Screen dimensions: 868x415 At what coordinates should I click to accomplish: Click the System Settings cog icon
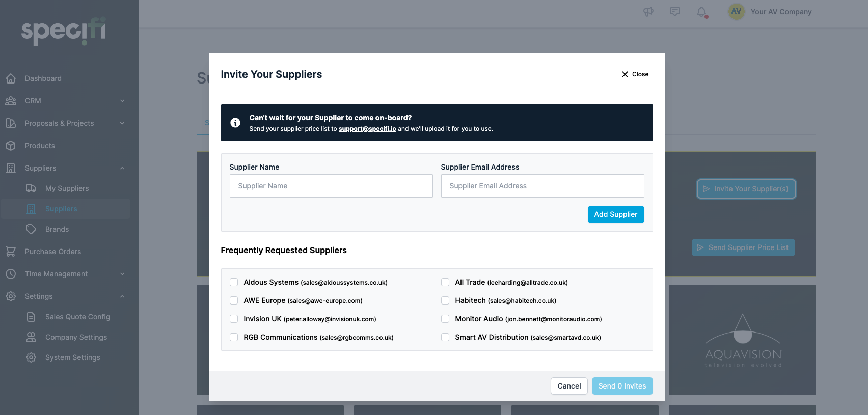pos(31,357)
